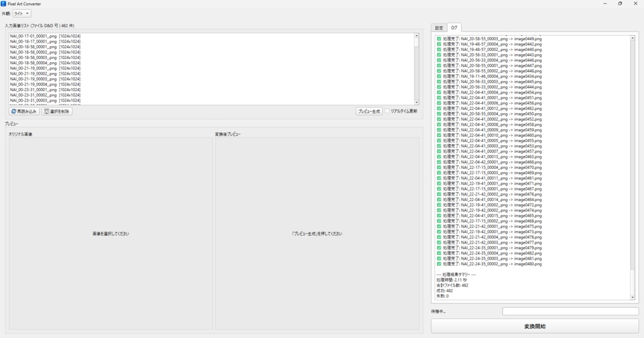The image size is (644, 338).
Task: Click log line ending image0447.png
Action: point(489,65)
